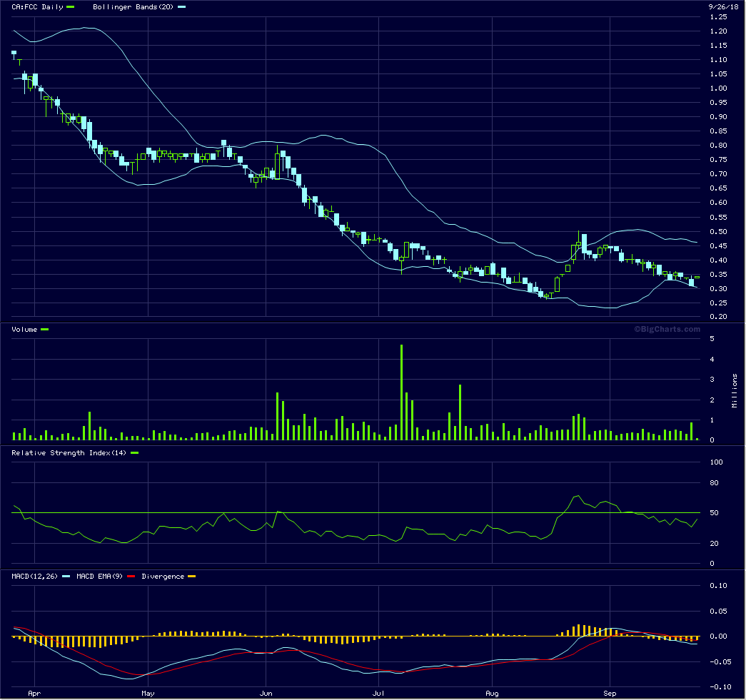Click the 100 on the RSI axis
The width and height of the screenshot is (746, 700).
pos(716,462)
